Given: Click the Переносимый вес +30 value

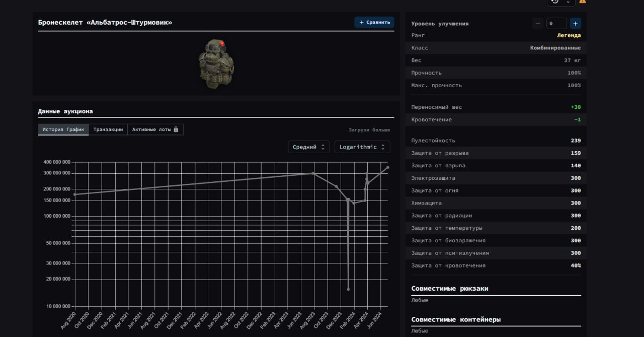Looking at the screenshot, I should [x=576, y=107].
